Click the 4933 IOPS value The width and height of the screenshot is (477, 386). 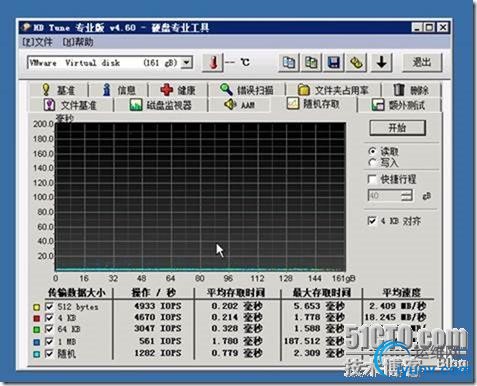point(158,306)
